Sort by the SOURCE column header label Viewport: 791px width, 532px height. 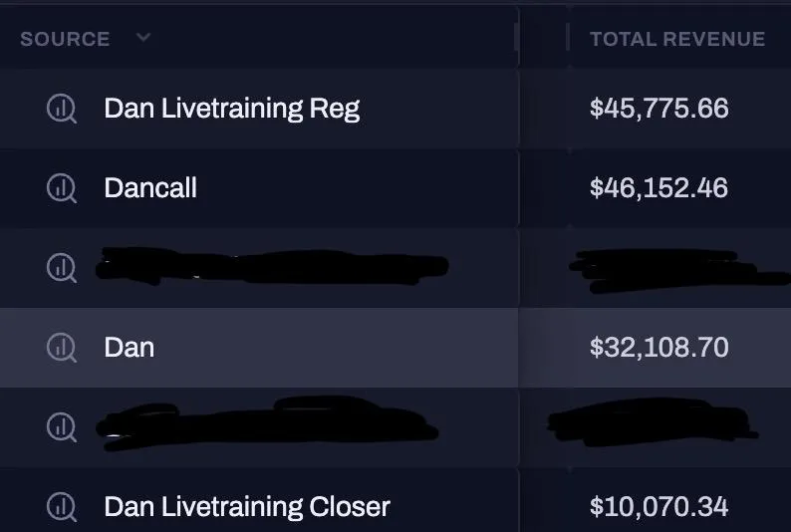pos(65,39)
